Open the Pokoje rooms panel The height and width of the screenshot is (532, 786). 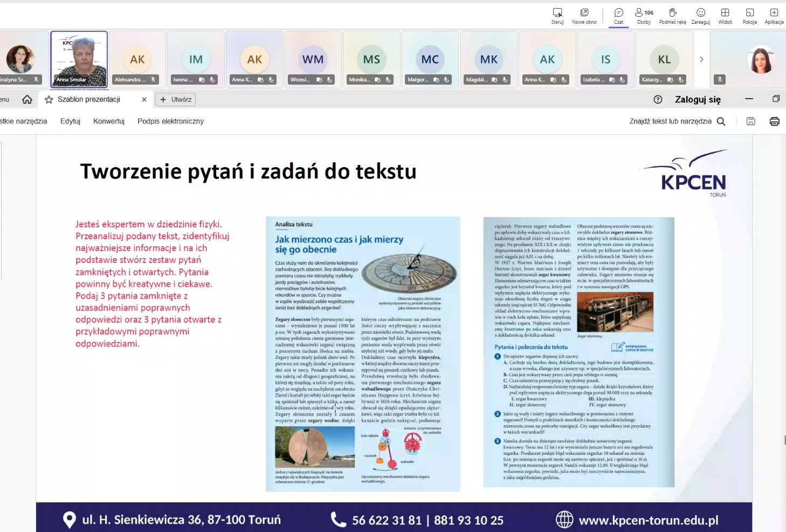click(750, 16)
